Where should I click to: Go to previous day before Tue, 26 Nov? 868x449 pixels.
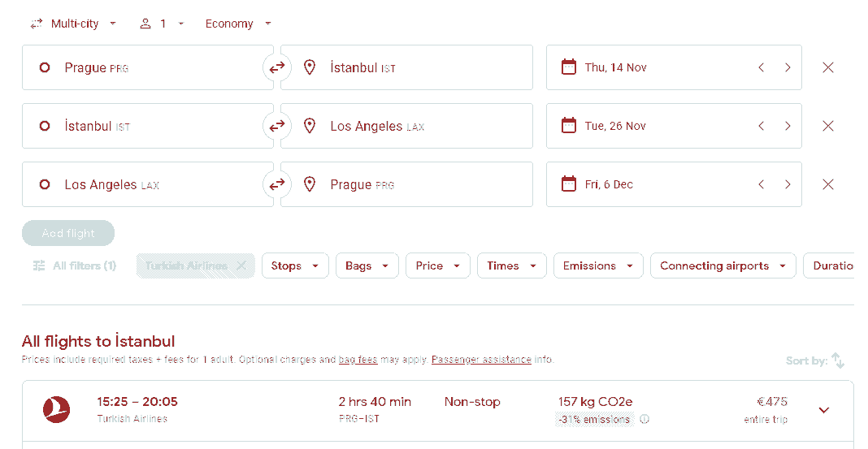pos(761,126)
